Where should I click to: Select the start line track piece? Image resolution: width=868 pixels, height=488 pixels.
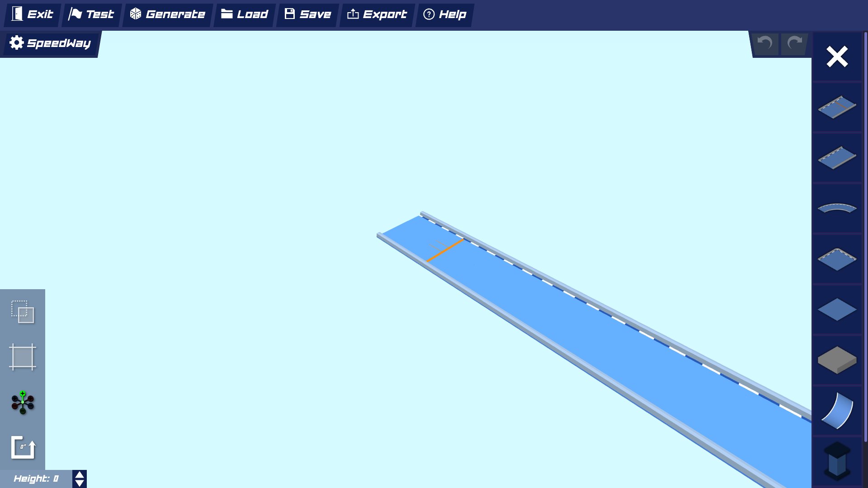(837, 107)
